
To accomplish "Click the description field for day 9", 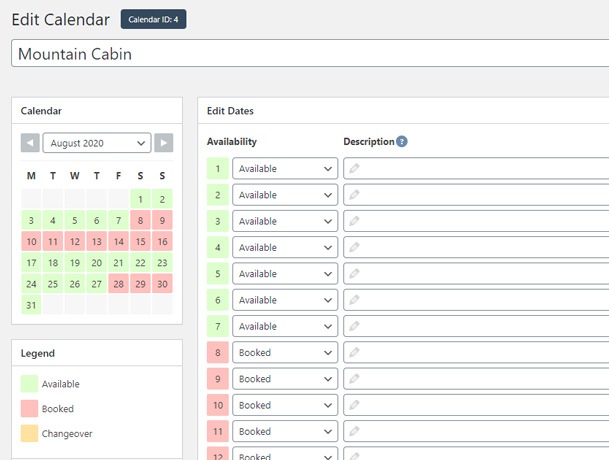I will [x=476, y=379].
